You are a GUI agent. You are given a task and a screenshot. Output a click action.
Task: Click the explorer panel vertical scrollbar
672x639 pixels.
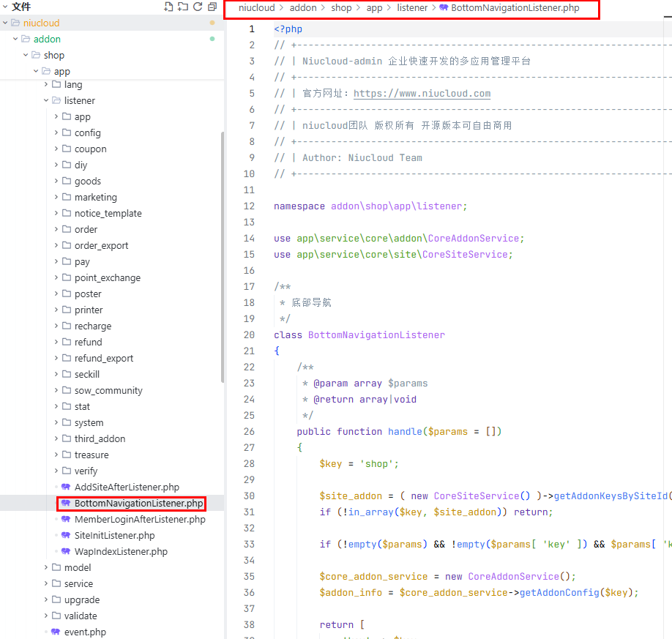[223, 256]
